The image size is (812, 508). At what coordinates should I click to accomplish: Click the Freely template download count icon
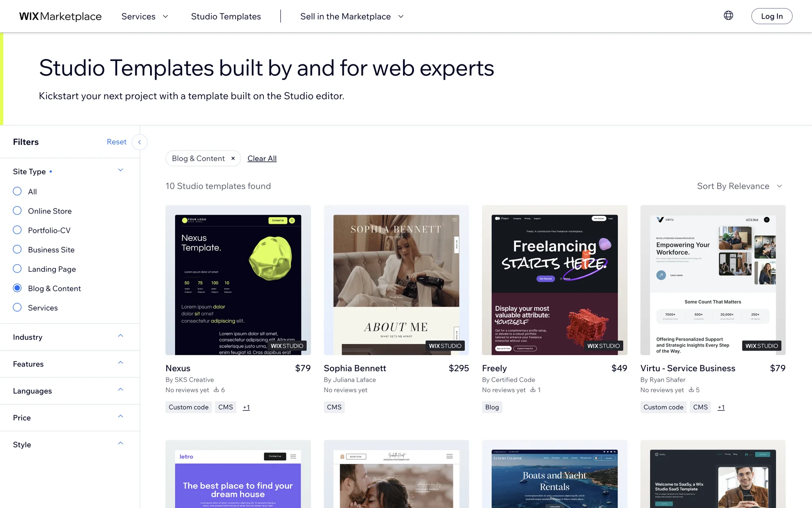pos(533,389)
